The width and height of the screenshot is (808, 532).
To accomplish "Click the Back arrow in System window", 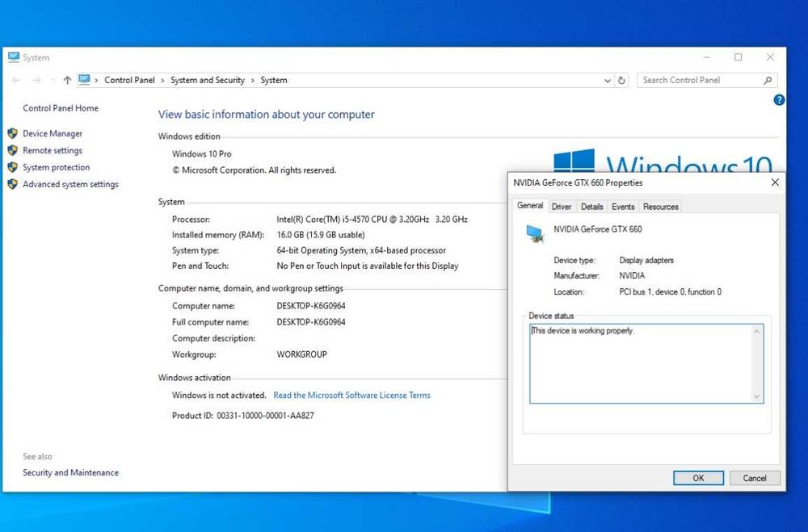I will click(16, 81).
